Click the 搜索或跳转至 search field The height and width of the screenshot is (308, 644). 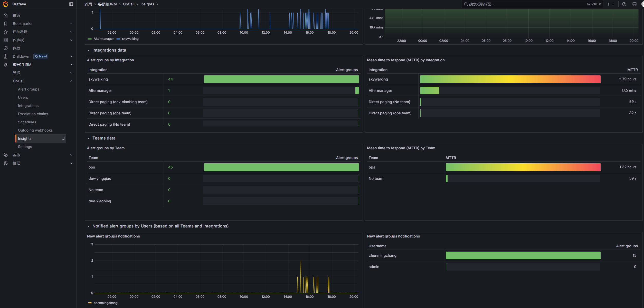click(x=532, y=4)
